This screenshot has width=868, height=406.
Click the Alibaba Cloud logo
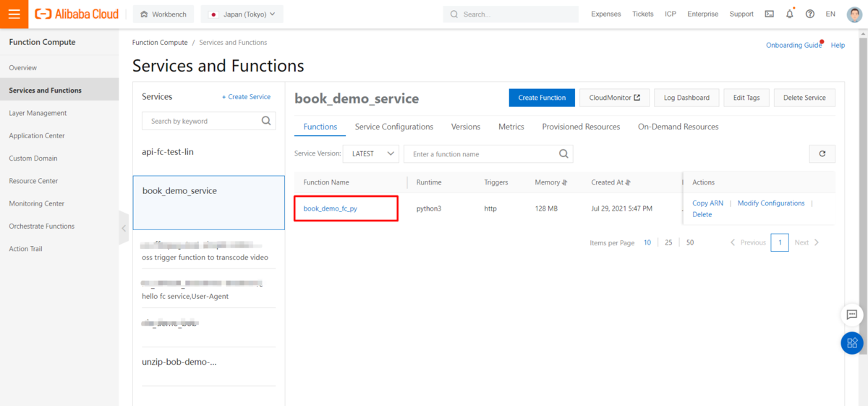pyautogui.click(x=77, y=14)
